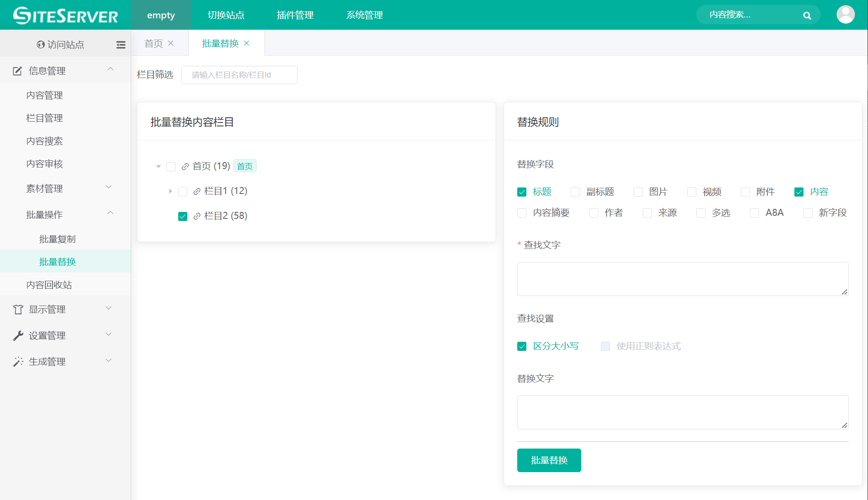868x500 pixels.
Task: Close the 首页 tab
Action: (171, 43)
